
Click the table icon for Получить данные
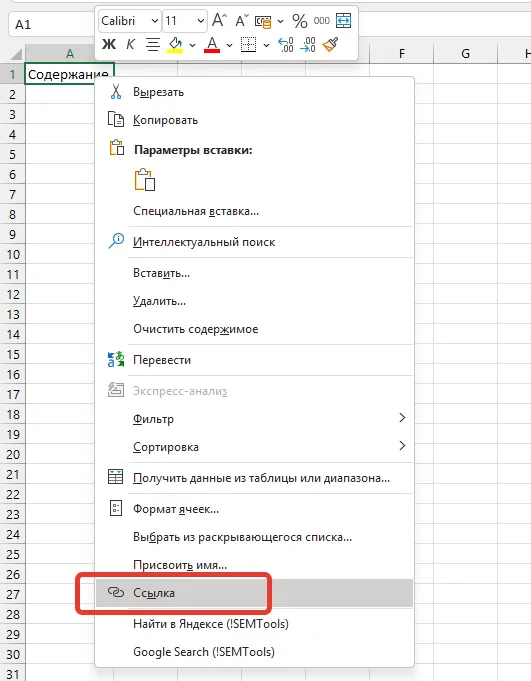click(x=115, y=477)
